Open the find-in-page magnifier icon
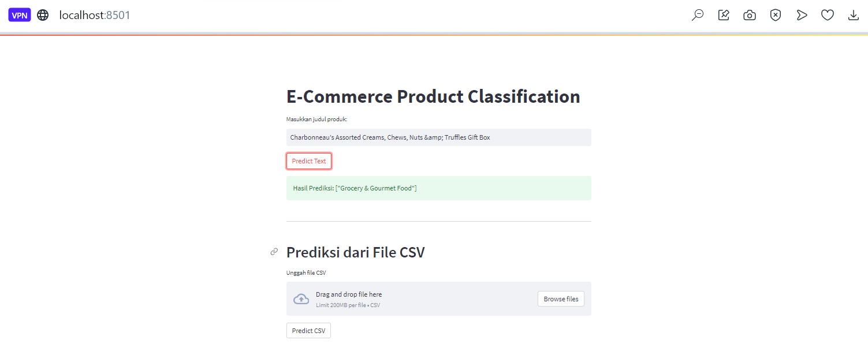The width and height of the screenshot is (868, 355). 698,16
